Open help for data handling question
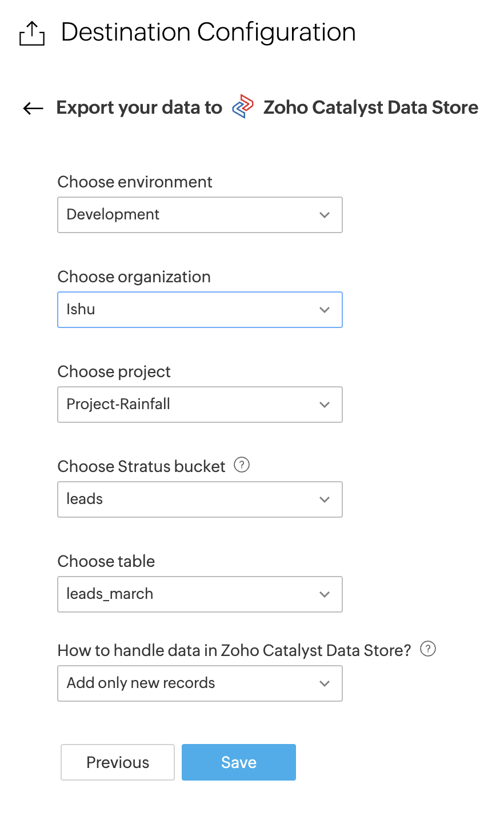 [x=428, y=649]
